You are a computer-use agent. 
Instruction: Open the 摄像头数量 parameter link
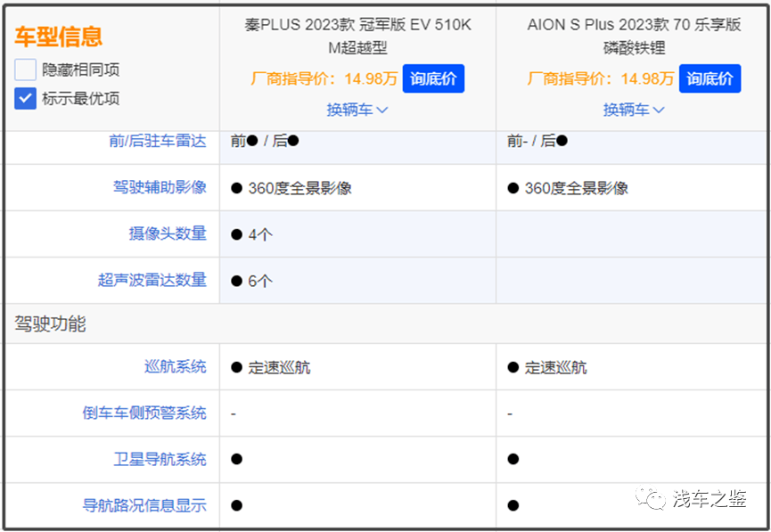pyautogui.click(x=168, y=233)
